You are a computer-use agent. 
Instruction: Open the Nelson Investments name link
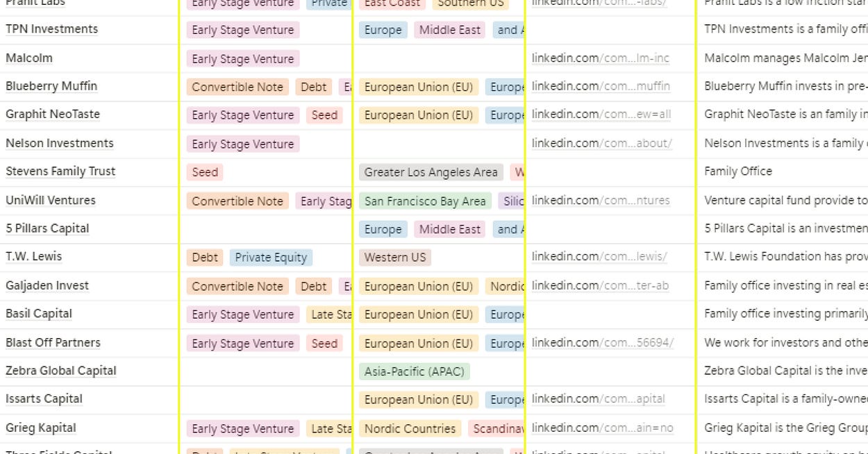click(60, 143)
